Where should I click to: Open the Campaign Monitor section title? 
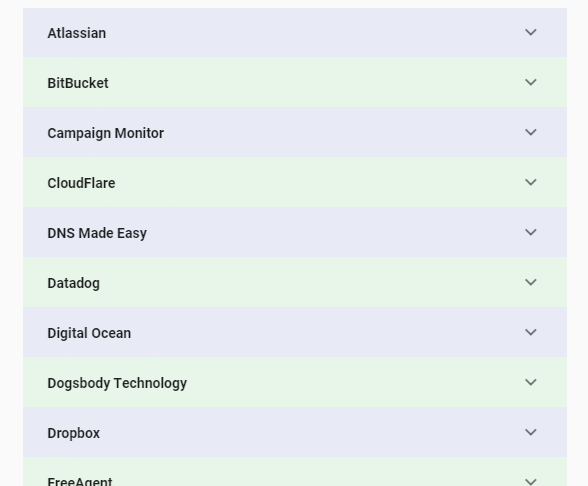pos(105,133)
